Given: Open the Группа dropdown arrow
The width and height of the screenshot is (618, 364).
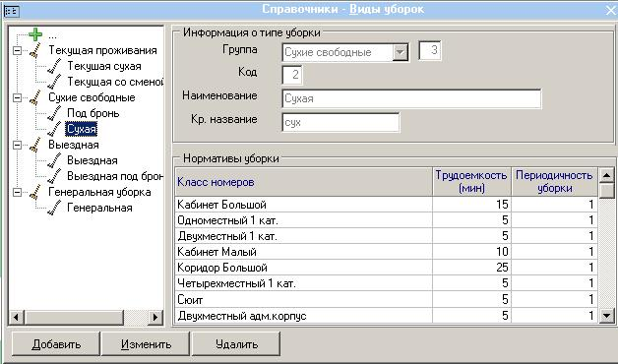Looking at the screenshot, I should pos(400,52).
